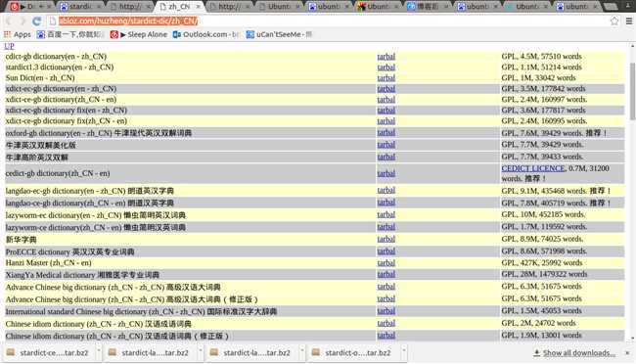Viewport: 636px width, 364px height.
Task: Open the Outlook.com bookmark
Action: coord(205,34)
